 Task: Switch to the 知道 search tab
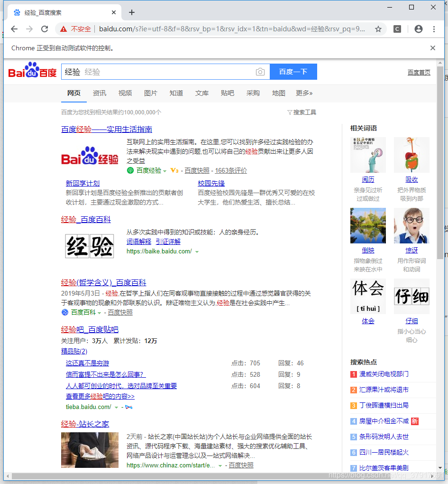176,93
